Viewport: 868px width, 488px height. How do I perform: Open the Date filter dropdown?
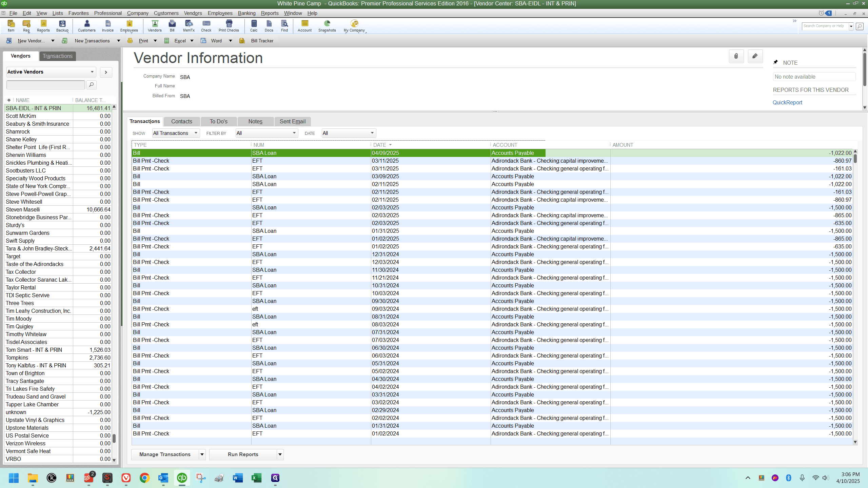coord(349,133)
